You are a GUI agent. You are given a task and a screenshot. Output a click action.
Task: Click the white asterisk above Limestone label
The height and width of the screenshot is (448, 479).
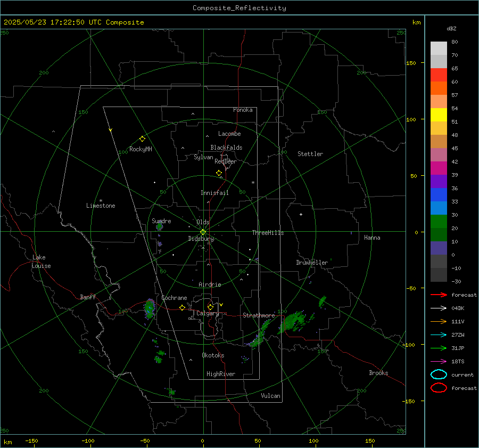click(x=101, y=201)
